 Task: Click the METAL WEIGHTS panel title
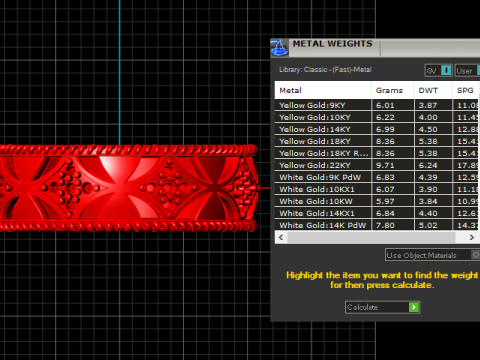coord(332,44)
